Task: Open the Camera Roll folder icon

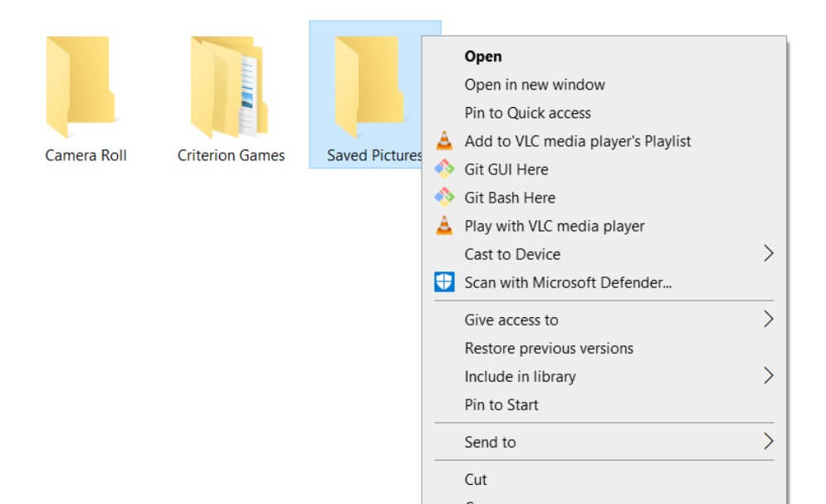Action: 81,87
